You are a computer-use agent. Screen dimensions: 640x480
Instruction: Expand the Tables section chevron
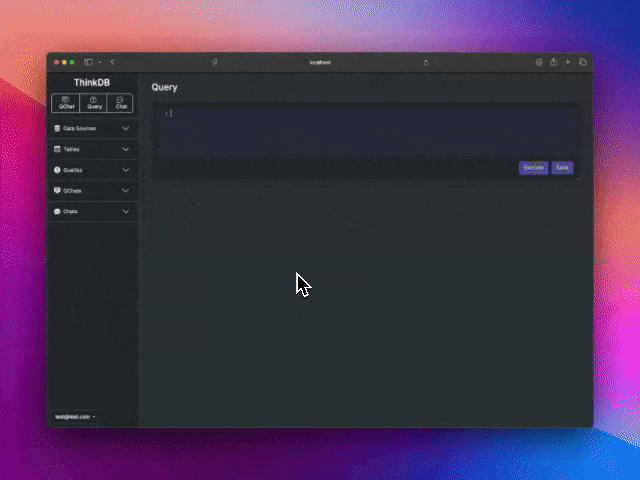[126, 149]
